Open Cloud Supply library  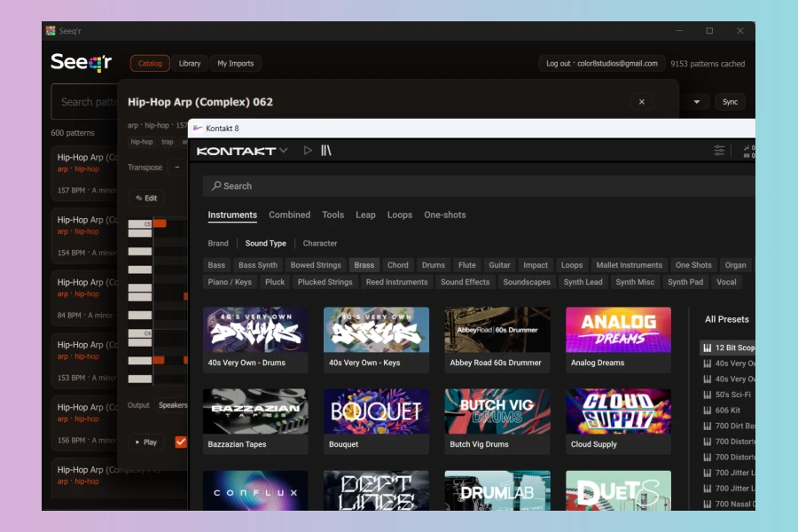coord(618,421)
